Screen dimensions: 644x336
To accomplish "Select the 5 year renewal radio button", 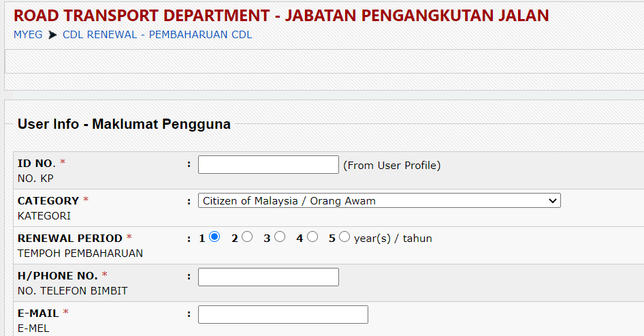I will (x=344, y=237).
